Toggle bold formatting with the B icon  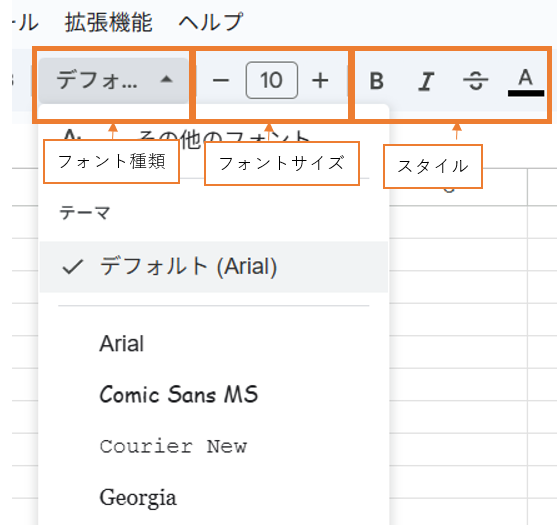point(377,81)
